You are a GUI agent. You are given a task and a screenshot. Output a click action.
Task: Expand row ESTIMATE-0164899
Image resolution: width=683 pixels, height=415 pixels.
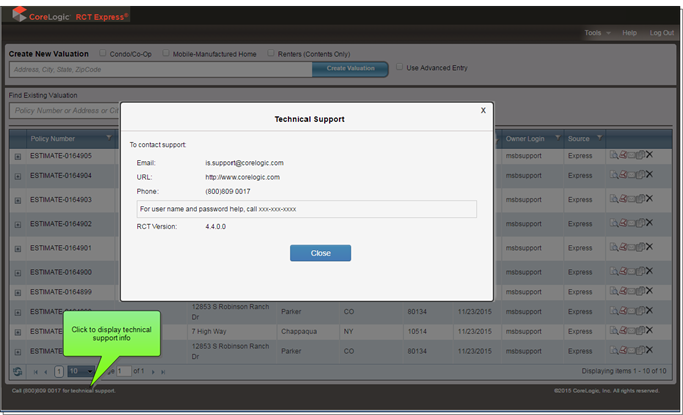(x=18, y=293)
